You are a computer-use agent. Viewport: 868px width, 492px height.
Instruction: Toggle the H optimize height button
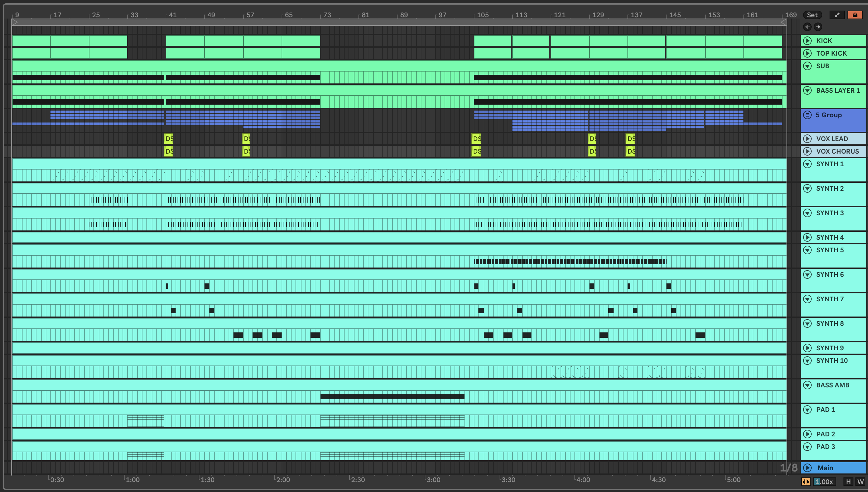(x=848, y=481)
